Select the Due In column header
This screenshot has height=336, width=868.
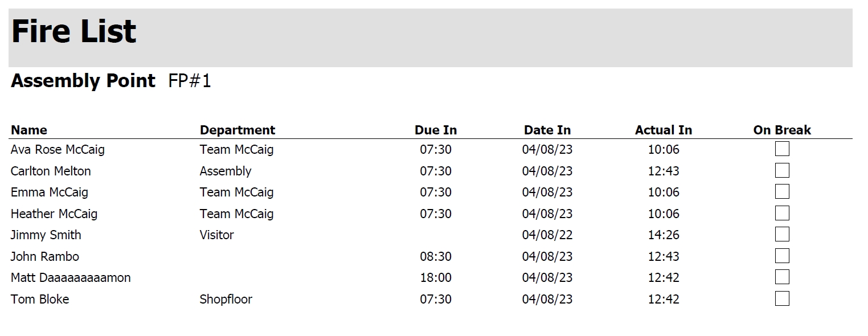click(436, 130)
